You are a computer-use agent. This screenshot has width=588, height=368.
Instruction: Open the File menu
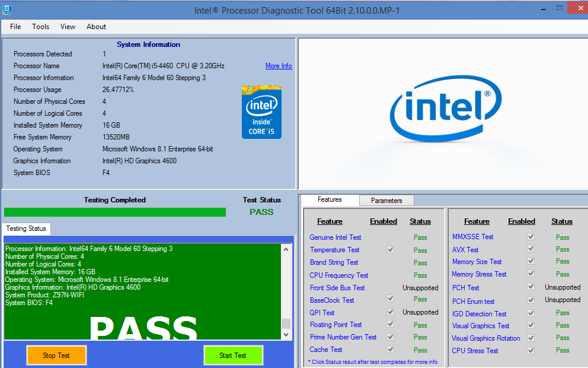click(15, 27)
